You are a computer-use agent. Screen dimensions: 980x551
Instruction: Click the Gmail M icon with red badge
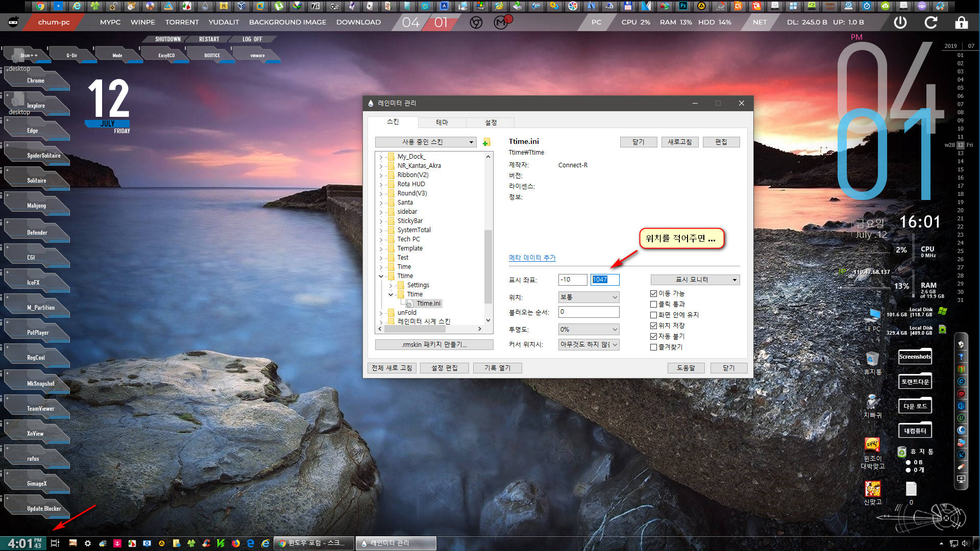pos(502,22)
